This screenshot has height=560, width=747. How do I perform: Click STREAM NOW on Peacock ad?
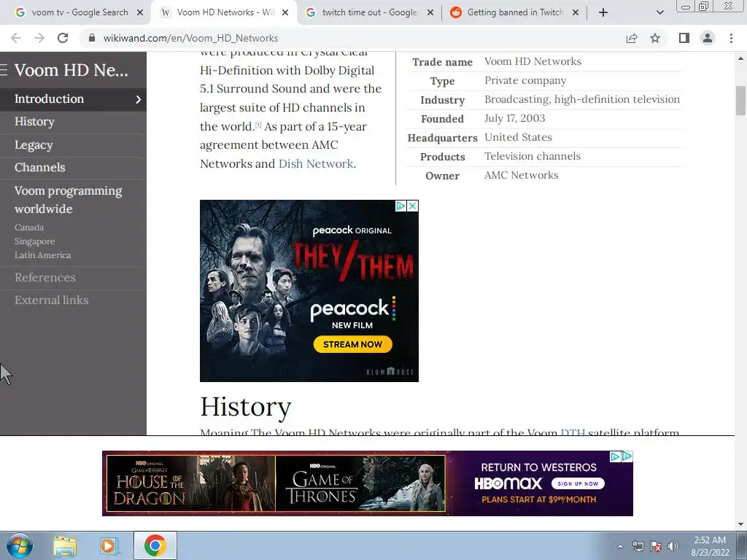[x=352, y=344]
